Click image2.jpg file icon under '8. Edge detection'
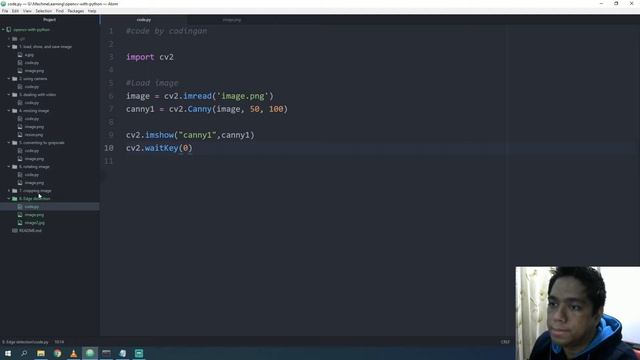This screenshot has height=360, width=640. pyautogui.click(x=20, y=222)
